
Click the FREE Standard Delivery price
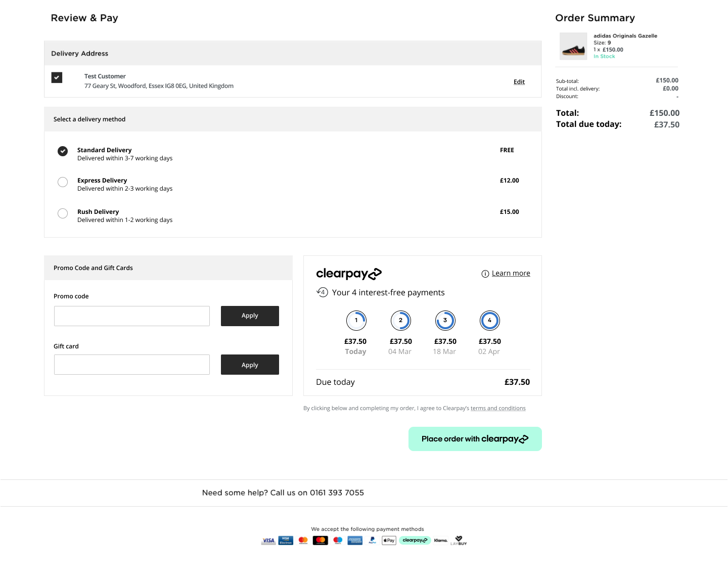507,150
